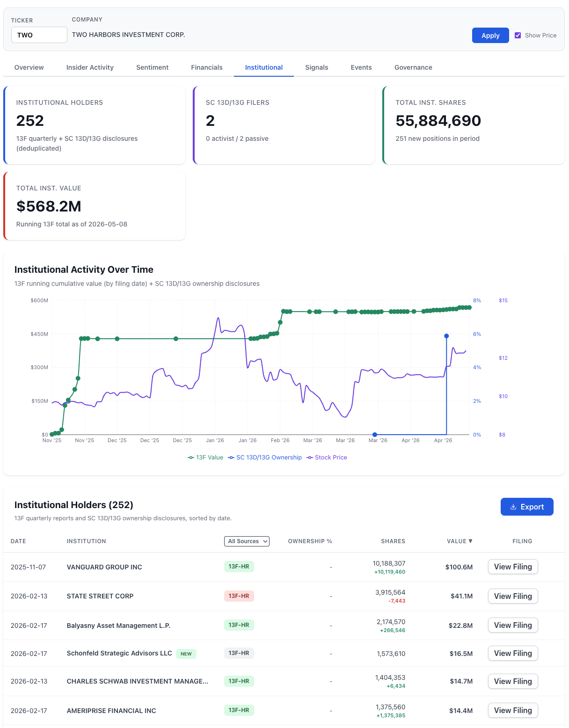Viewport: 569px width, 728px height.
Task: Click the red 13F-HR badge for State Street
Action: coord(239,596)
